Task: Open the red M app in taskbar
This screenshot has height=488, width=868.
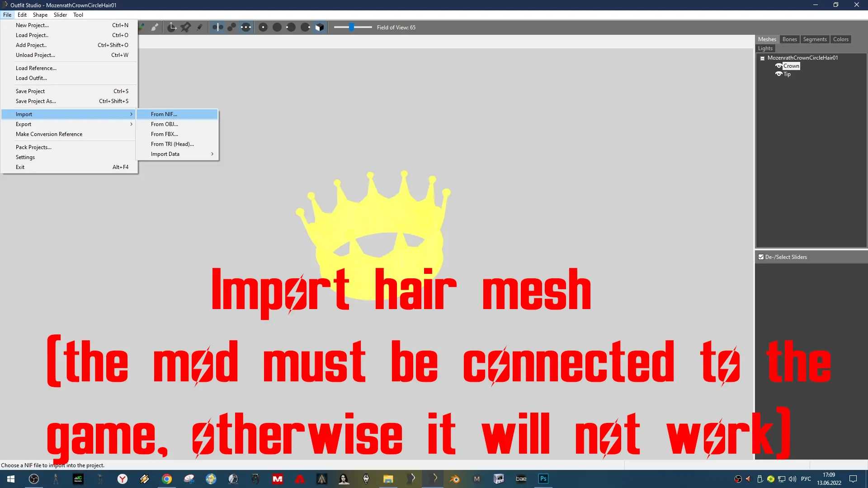Action: click(278, 479)
